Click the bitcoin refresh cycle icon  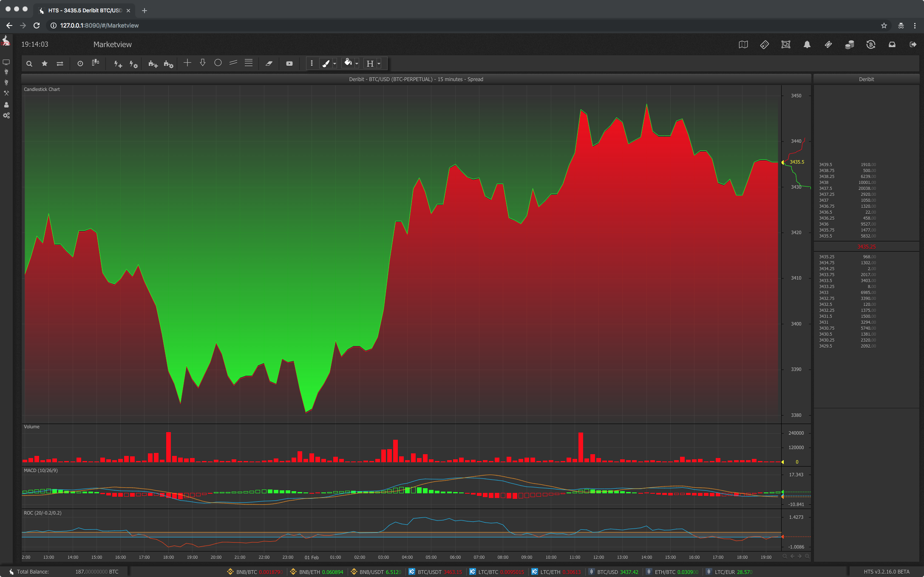[x=871, y=45]
